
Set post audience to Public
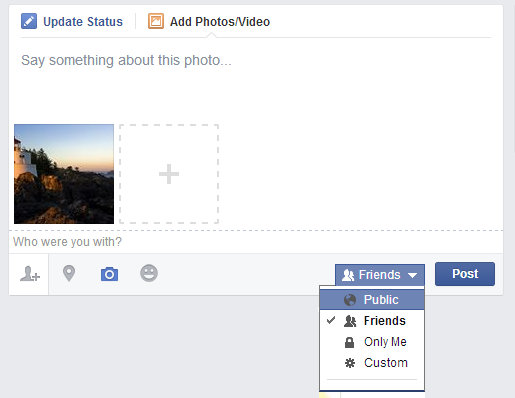[x=372, y=300]
